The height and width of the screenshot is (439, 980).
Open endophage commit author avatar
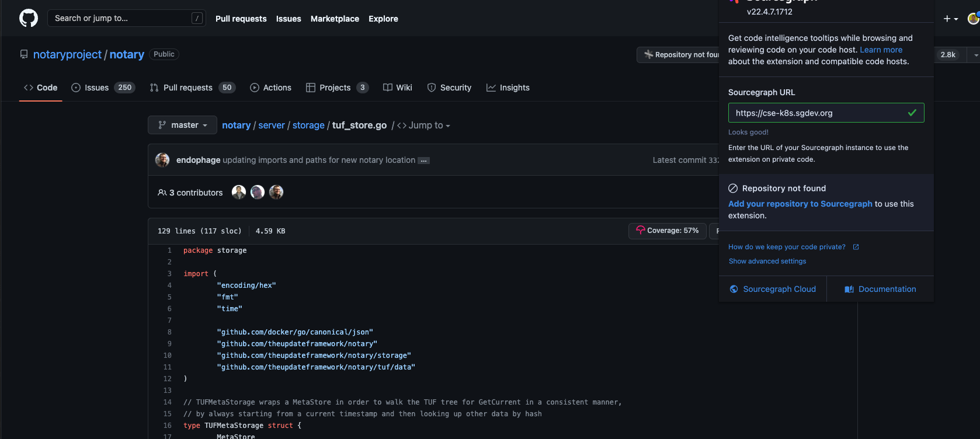tap(162, 160)
